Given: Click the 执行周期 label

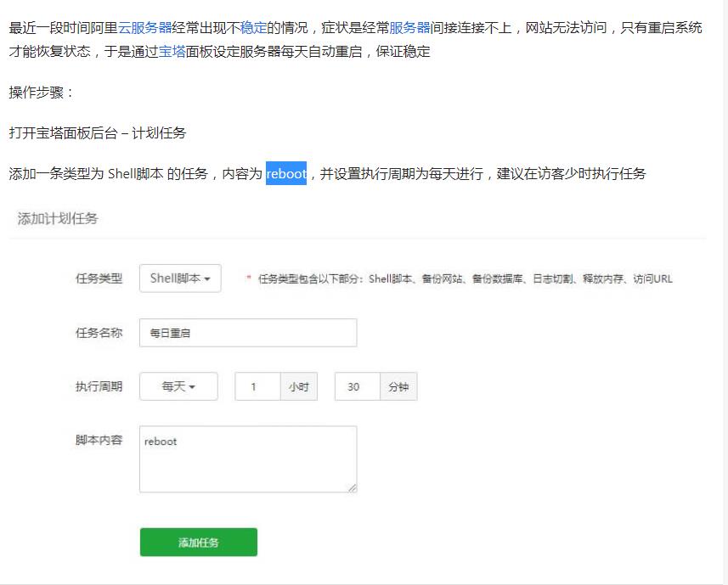Looking at the screenshot, I should [99, 386].
